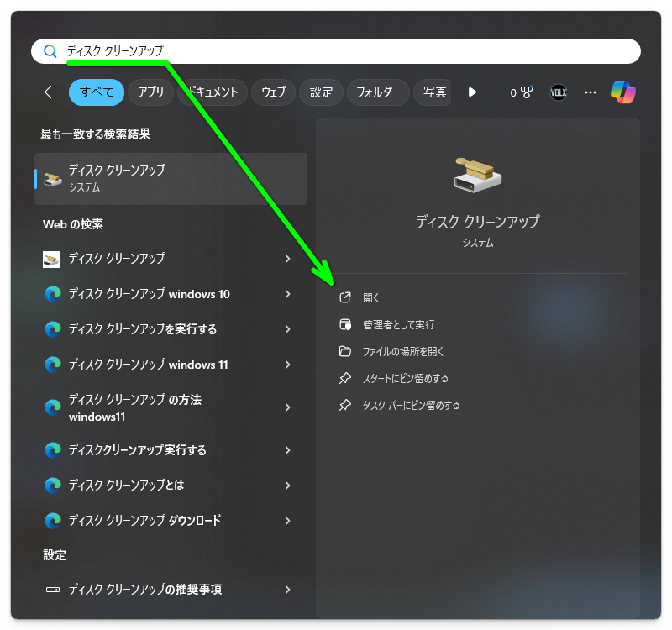Select web result ディスク クリーンアップ windows 11

pos(149,365)
